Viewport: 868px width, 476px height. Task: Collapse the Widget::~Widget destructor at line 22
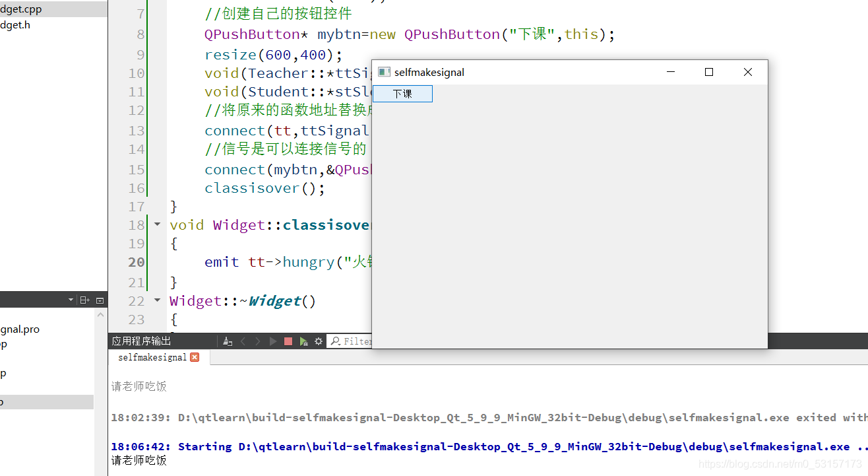point(157,300)
